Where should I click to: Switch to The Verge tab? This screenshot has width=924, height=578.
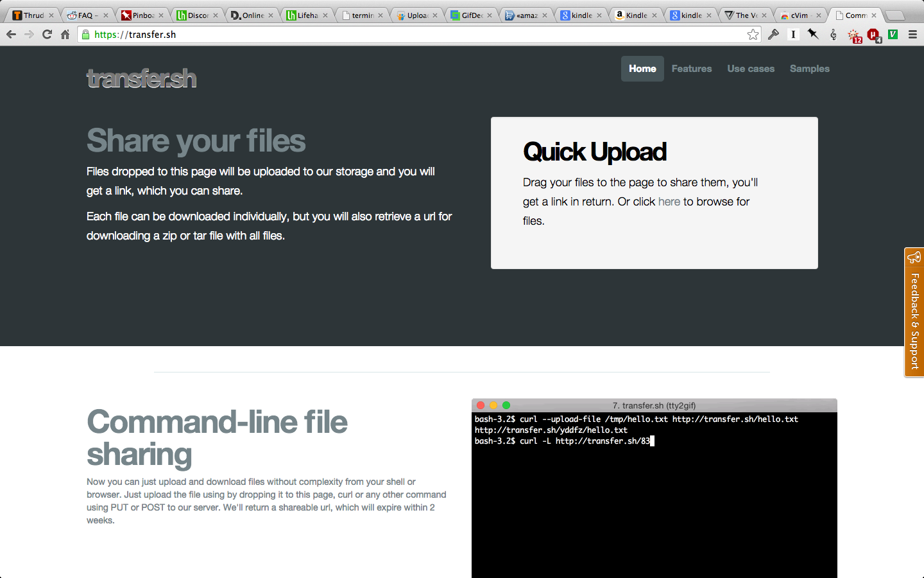coord(744,15)
